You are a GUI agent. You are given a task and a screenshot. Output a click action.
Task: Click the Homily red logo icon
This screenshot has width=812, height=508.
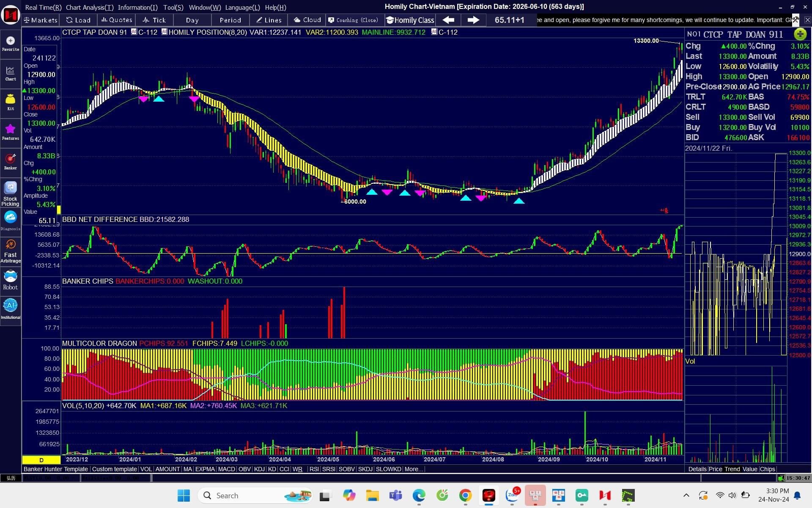coord(11,15)
